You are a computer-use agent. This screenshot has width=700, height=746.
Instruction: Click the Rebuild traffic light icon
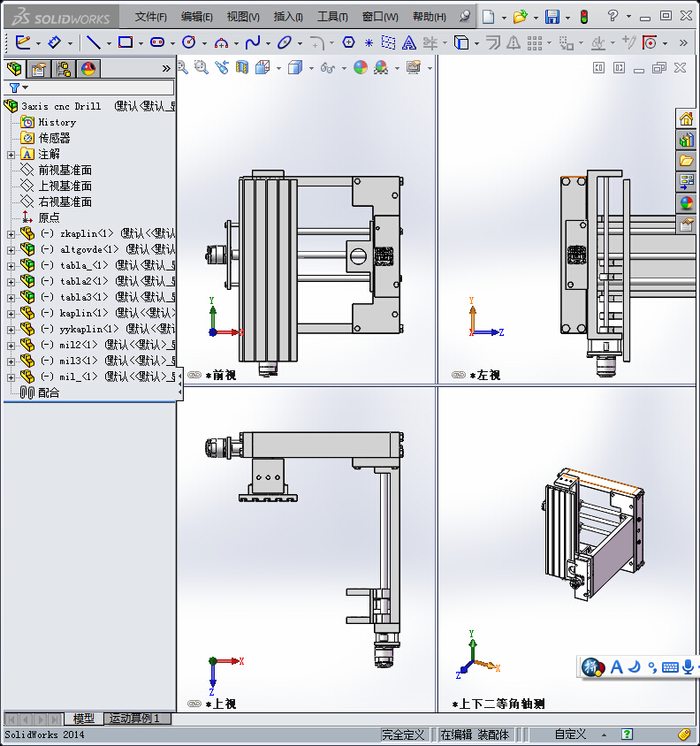click(584, 17)
